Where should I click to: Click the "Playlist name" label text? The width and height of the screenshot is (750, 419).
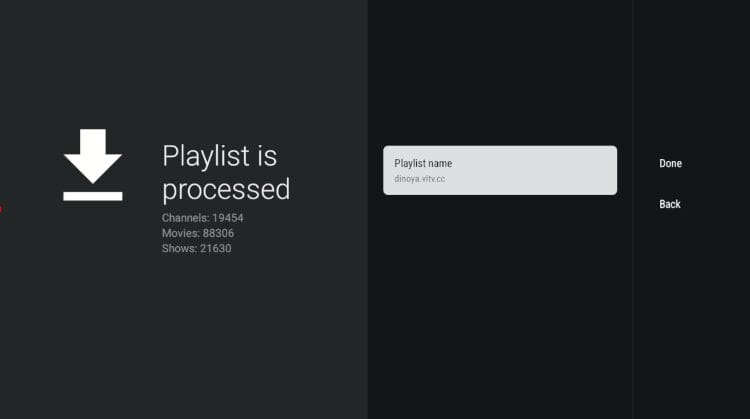coord(423,163)
